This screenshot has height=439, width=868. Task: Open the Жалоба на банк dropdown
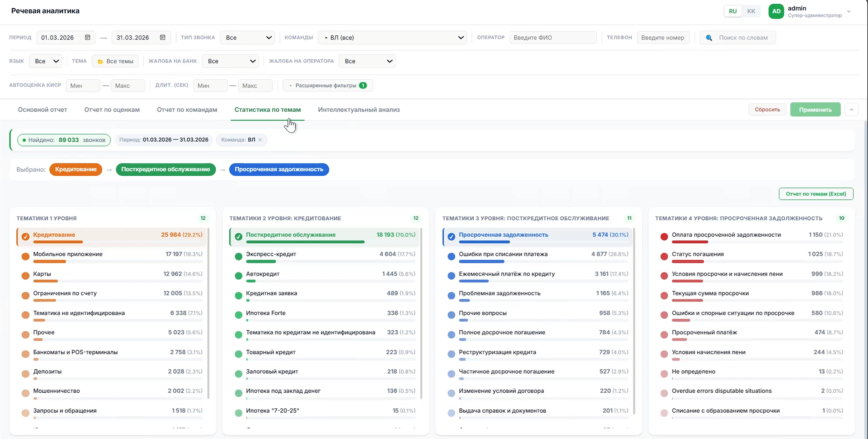(x=231, y=61)
